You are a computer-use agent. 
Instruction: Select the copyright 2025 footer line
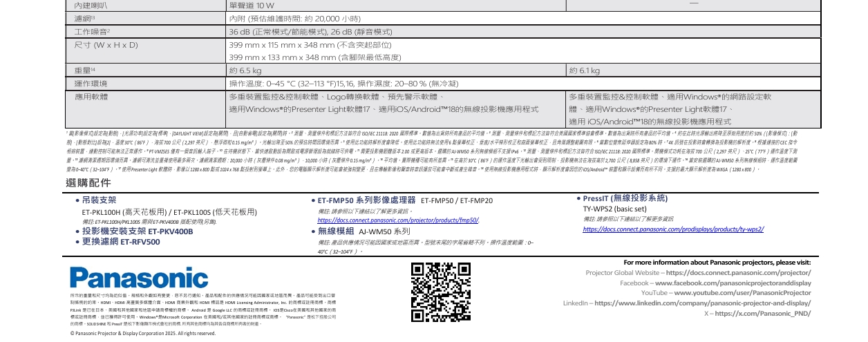click(x=143, y=334)
